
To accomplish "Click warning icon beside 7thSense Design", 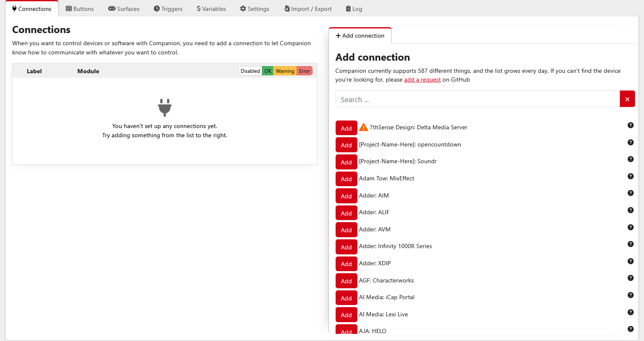I will pyautogui.click(x=363, y=127).
